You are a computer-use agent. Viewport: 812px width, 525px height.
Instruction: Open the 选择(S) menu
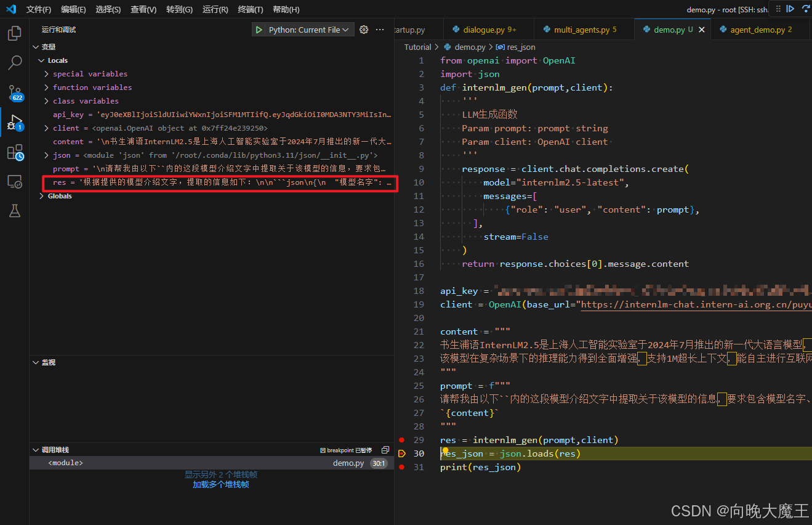(108, 9)
